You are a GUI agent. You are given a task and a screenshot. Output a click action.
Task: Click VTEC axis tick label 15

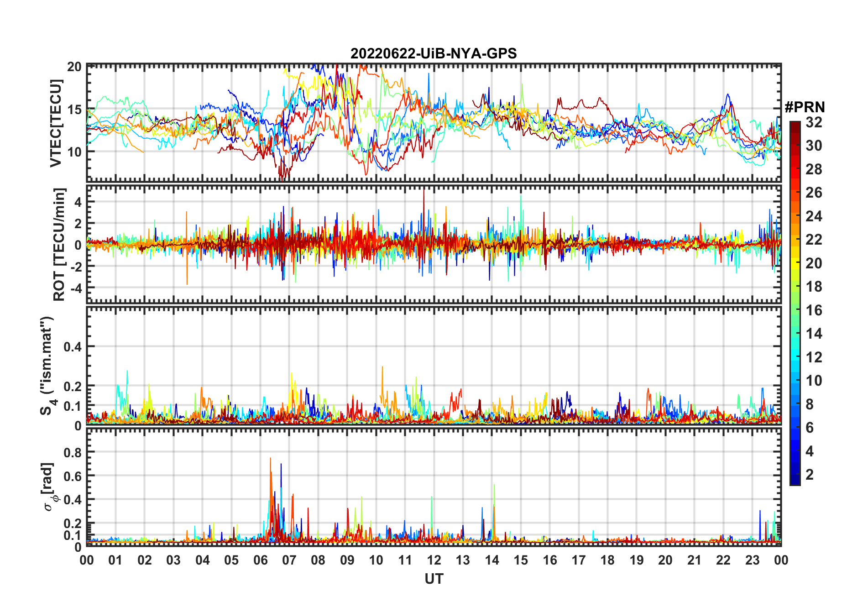point(74,110)
